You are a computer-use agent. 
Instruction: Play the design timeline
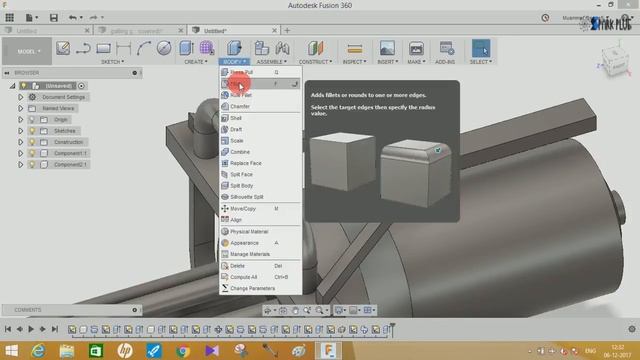pyautogui.click(x=31, y=329)
